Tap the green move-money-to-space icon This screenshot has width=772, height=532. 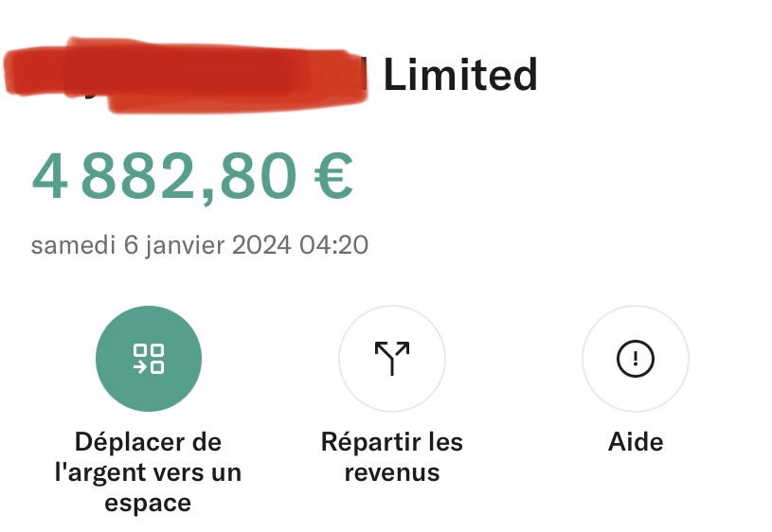(x=148, y=359)
